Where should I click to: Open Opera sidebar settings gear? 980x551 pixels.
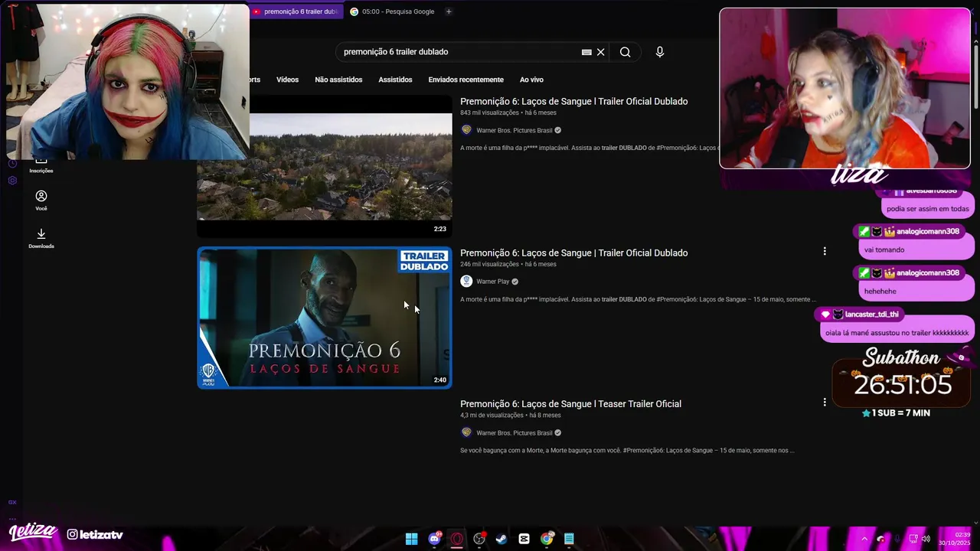pyautogui.click(x=12, y=181)
